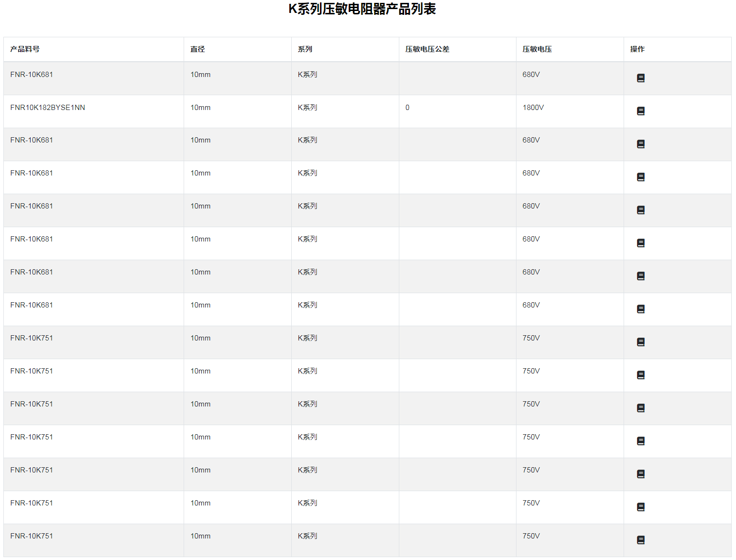Click book icon in first FNR-10K751 row
Viewport: 736px width, 560px height.
640,342
